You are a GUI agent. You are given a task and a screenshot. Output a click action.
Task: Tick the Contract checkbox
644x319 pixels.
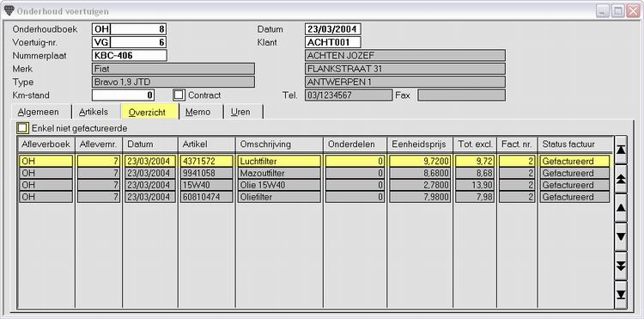[x=179, y=95]
